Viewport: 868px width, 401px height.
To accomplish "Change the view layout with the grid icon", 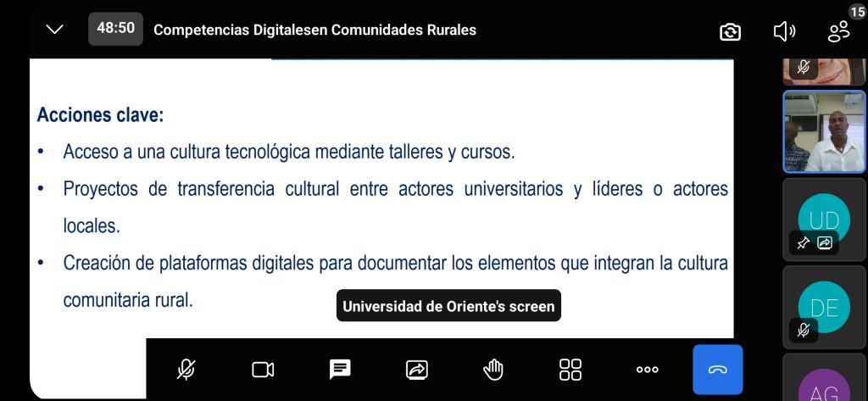I will click(x=570, y=370).
